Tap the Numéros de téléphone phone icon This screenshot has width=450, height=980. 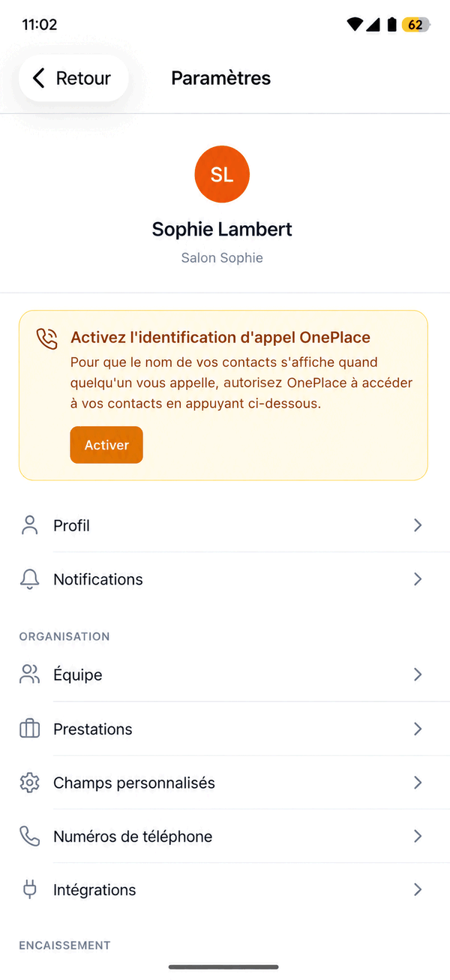(30, 836)
